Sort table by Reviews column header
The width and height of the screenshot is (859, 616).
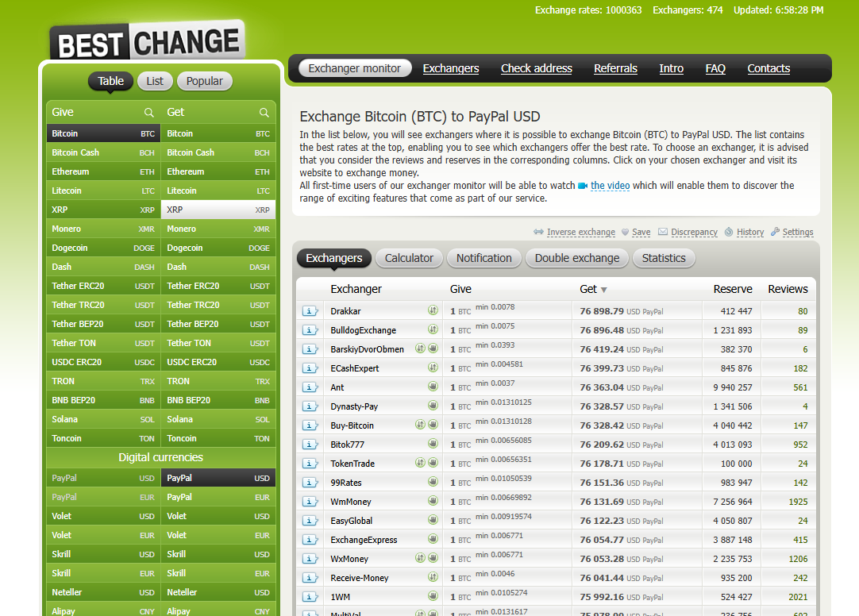(788, 289)
